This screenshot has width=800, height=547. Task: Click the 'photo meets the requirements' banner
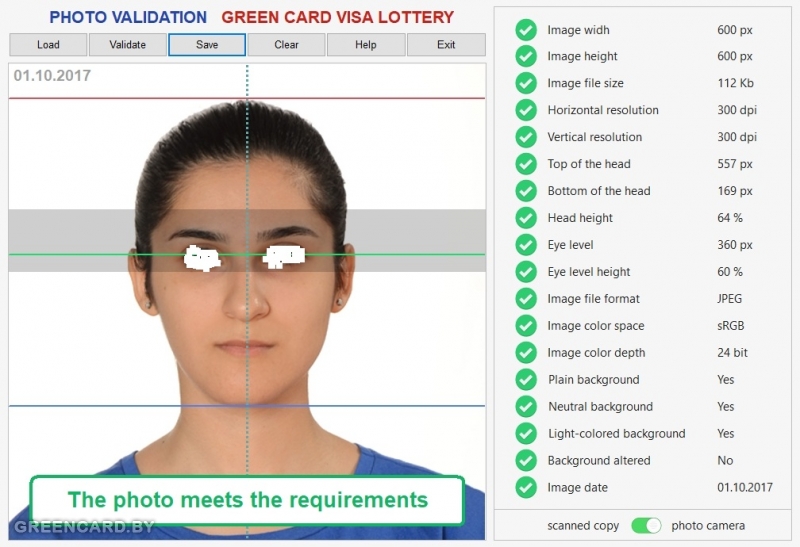click(247, 500)
